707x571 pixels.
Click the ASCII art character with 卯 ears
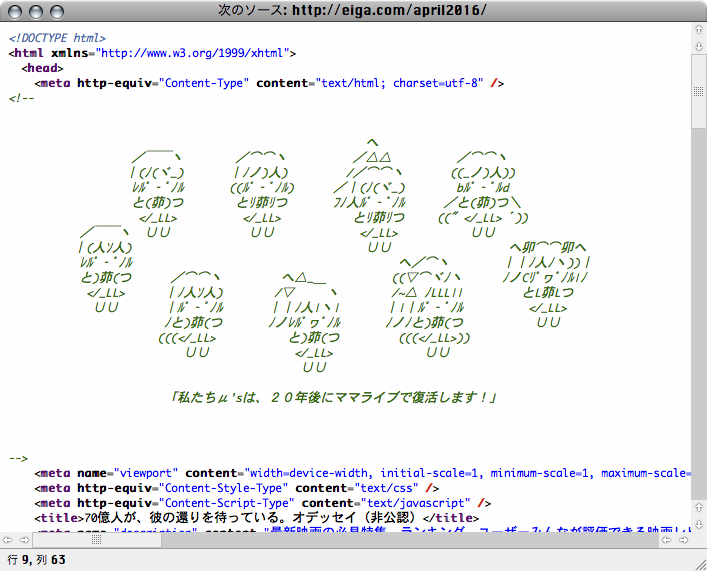(x=547, y=285)
